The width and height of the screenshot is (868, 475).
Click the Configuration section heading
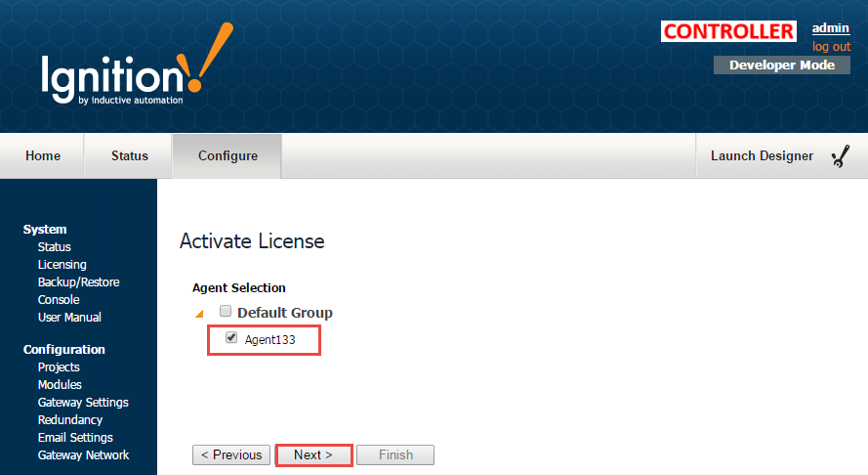[x=64, y=350]
